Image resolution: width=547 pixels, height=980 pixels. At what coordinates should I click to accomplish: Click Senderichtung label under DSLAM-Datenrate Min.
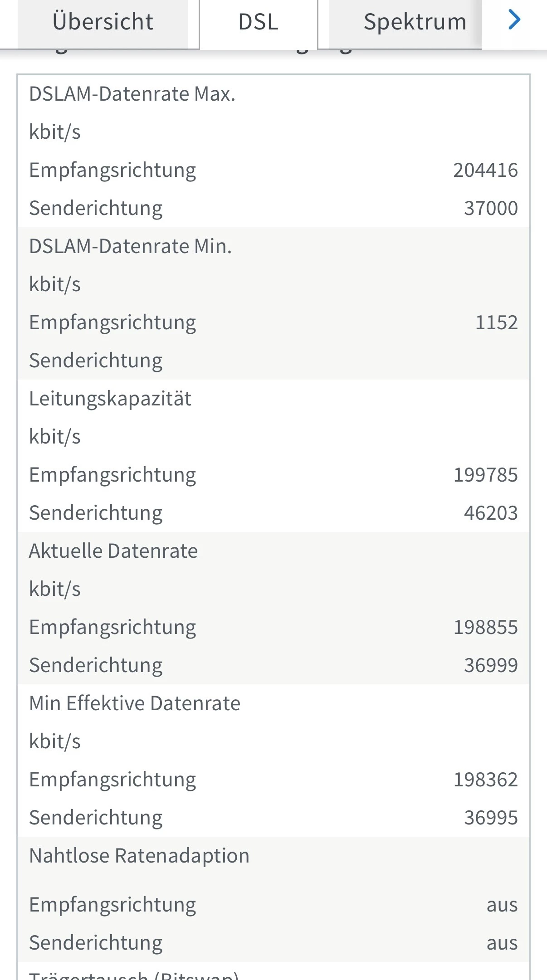(x=96, y=361)
